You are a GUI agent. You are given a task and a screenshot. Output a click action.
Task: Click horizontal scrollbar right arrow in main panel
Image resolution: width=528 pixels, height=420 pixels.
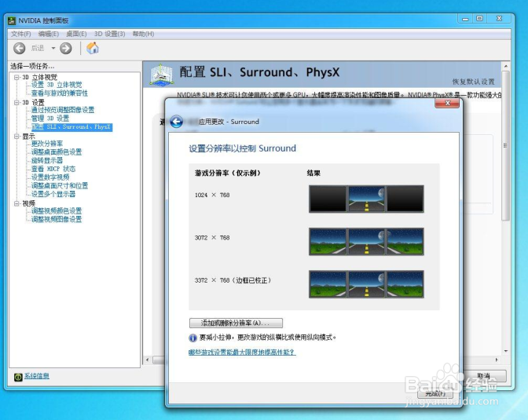[x=497, y=360]
